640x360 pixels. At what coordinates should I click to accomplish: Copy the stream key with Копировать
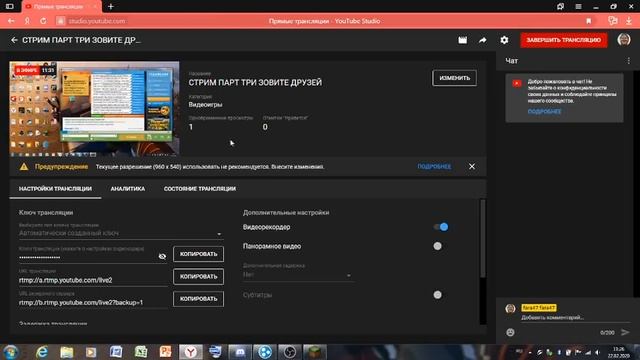198,254
